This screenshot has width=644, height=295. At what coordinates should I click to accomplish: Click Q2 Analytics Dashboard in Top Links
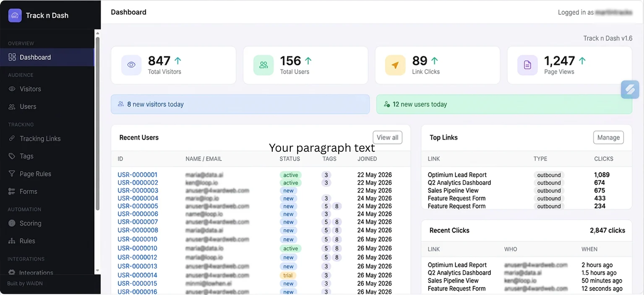[x=459, y=183]
